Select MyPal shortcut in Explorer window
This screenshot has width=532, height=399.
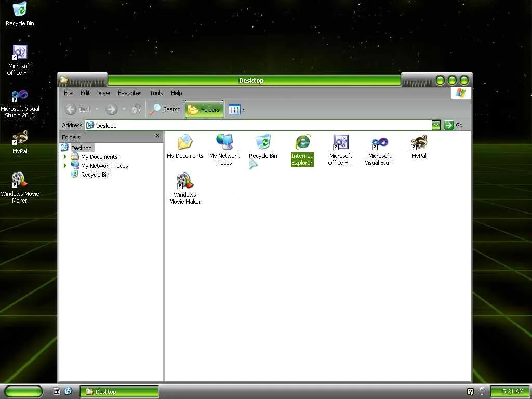pyautogui.click(x=419, y=146)
